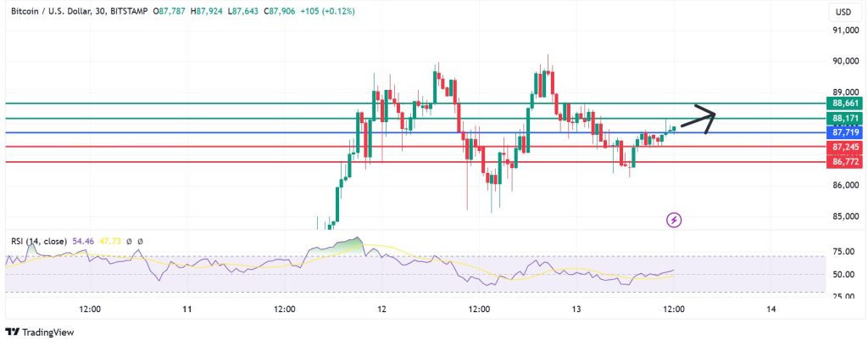
Task: Click the high price H87,924 value
Action: pos(205,11)
